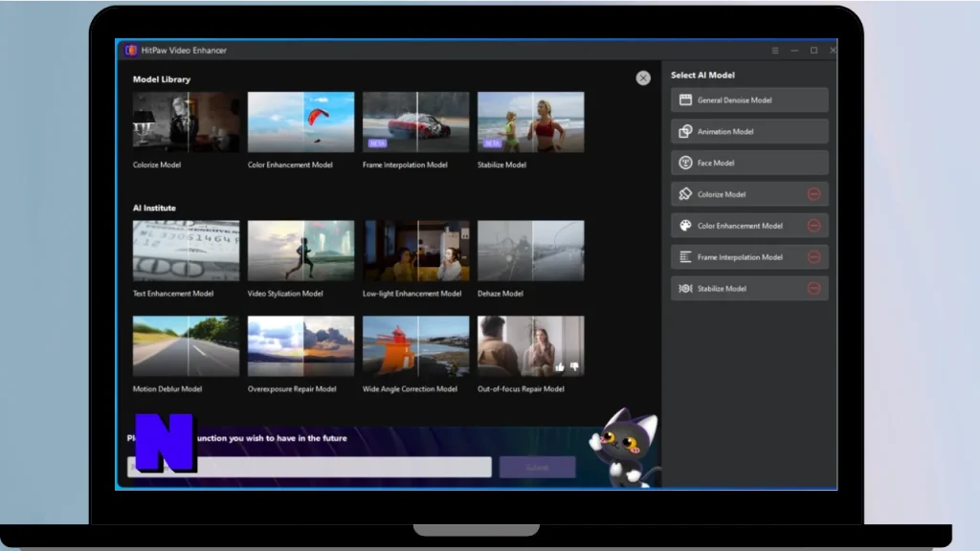Click the 'Video Stylization Model' caption
980x551 pixels.
point(285,294)
